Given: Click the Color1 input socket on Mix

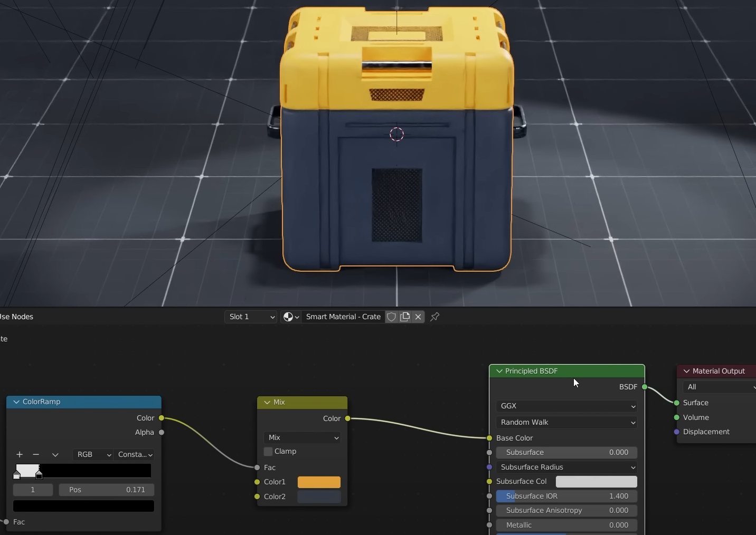Looking at the screenshot, I should 257,482.
